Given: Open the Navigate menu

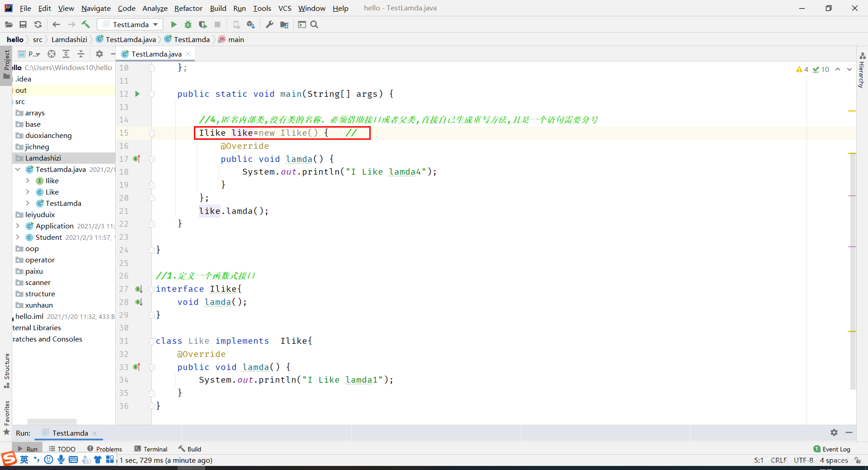Looking at the screenshot, I should pos(96,8).
